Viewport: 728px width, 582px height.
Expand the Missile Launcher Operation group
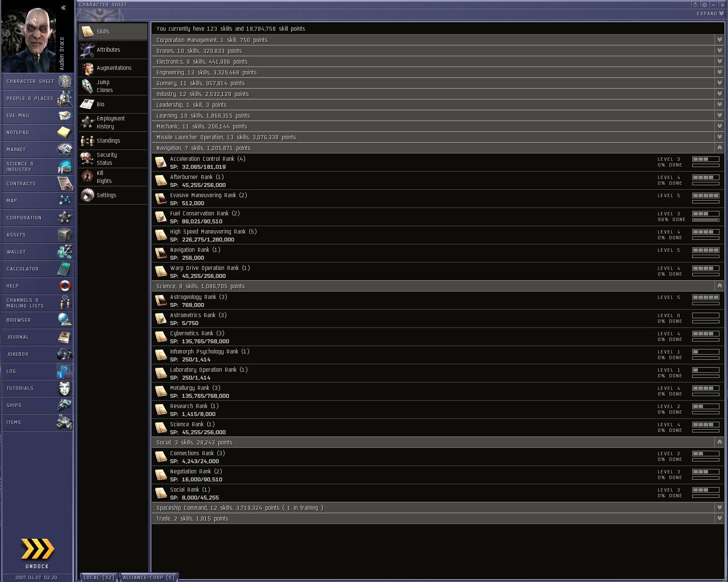click(719, 137)
